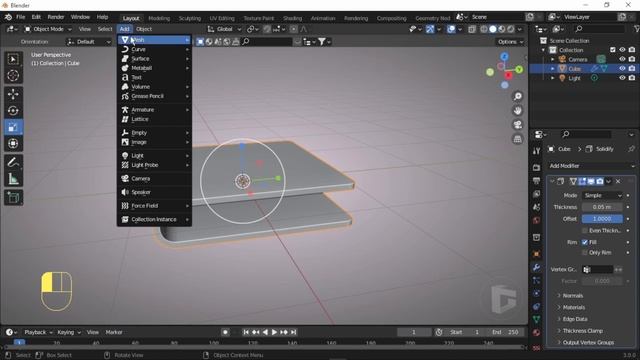The width and height of the screenshot is (640, 360).
Task: Open the Object menu in viewport header
Action: pos(144,29)
